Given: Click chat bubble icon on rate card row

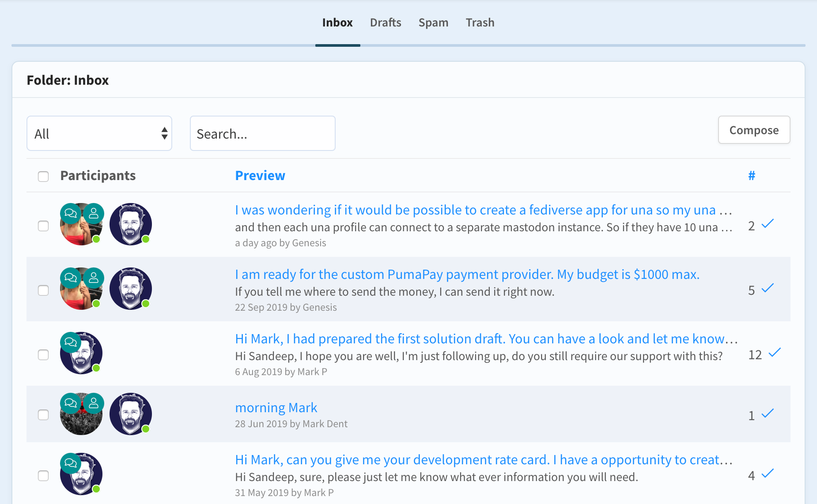Looking at the screenshot, I should click(x=71, y=463).
